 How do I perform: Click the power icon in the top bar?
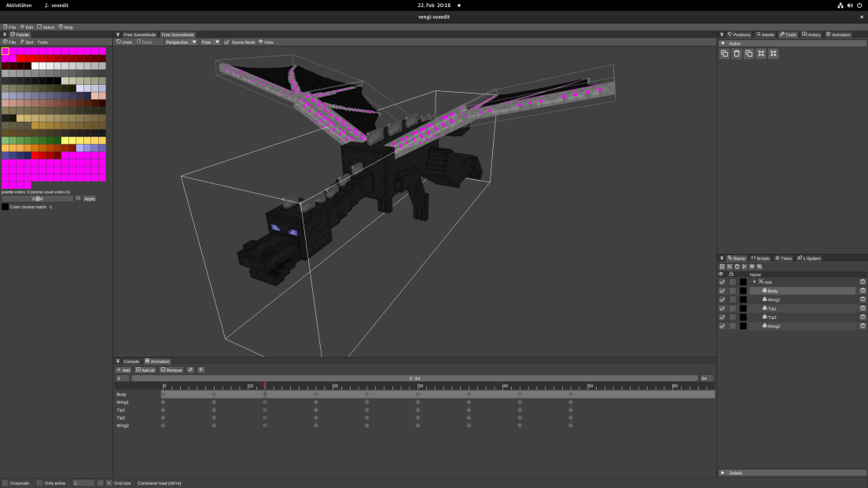click(x=859, y=6)
